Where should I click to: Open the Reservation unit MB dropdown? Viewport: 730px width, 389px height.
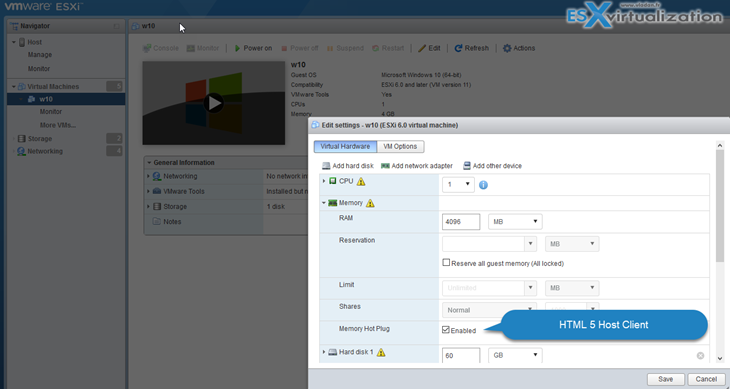[x=572, y=244]
